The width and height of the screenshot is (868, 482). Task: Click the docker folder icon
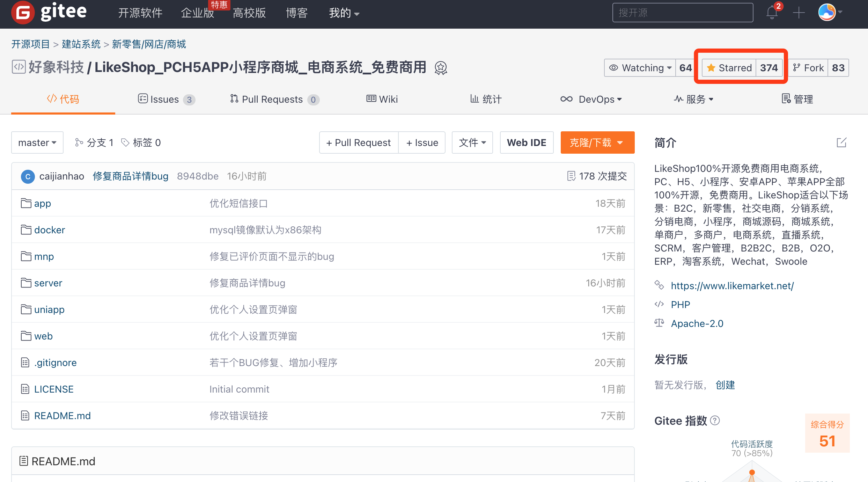pos(26,230)
